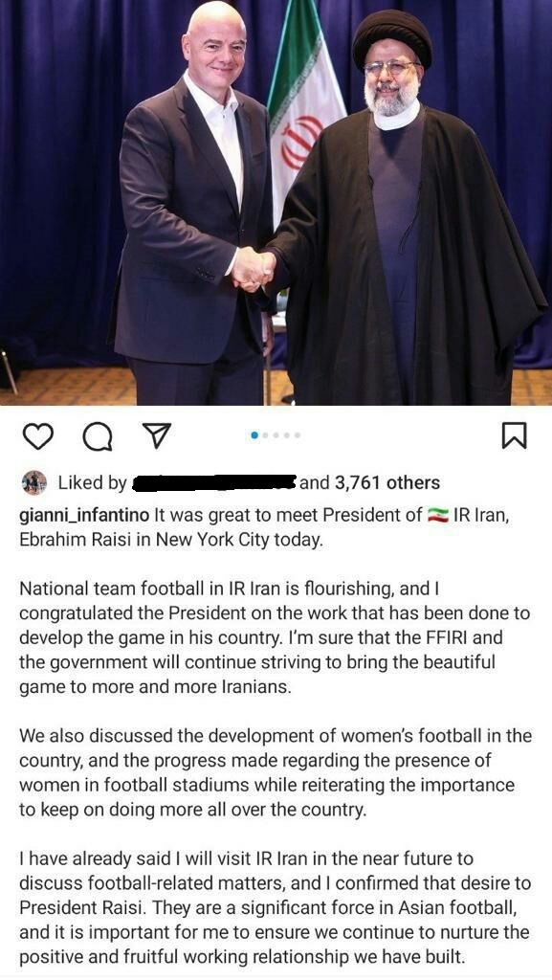
Task: Tap the cleric in black robe in photo
Action: pyautogui.click(x=400, y=212)
